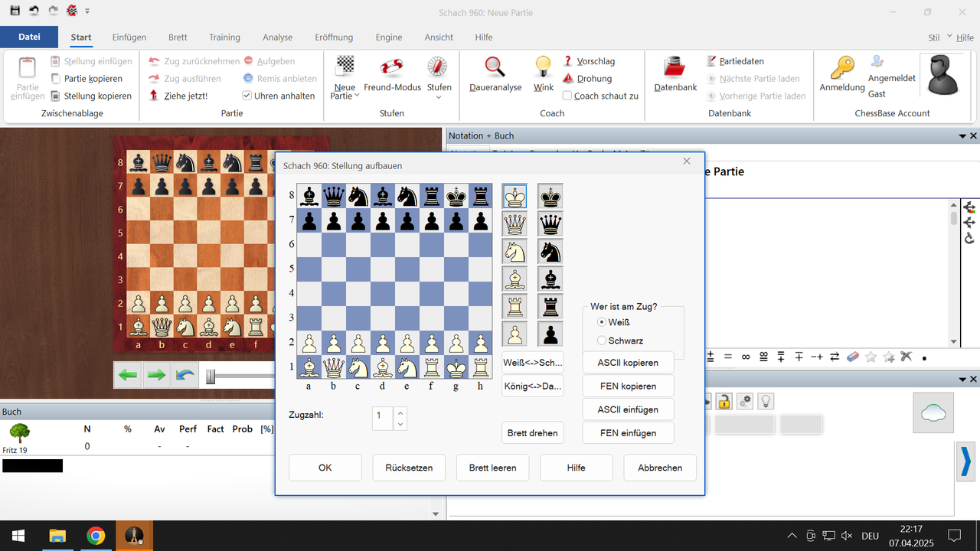Select the black king piece in palette
This screenshot has width=980, height=551.
pos(550,197)
